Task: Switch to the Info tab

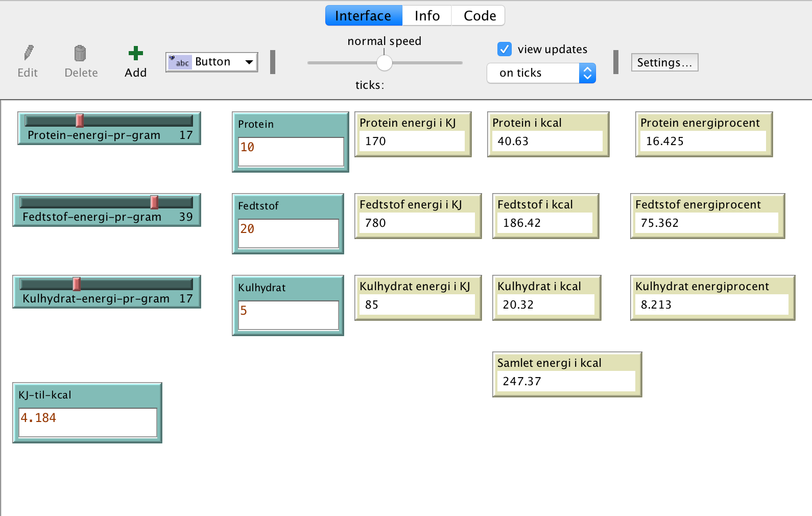Action: (427, 16)
